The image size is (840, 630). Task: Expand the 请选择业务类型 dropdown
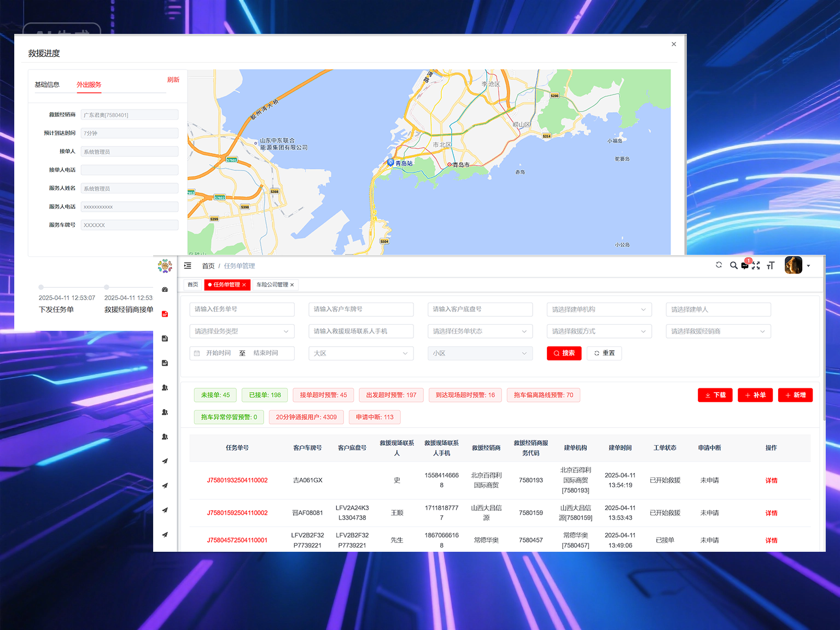coord(242,331)
